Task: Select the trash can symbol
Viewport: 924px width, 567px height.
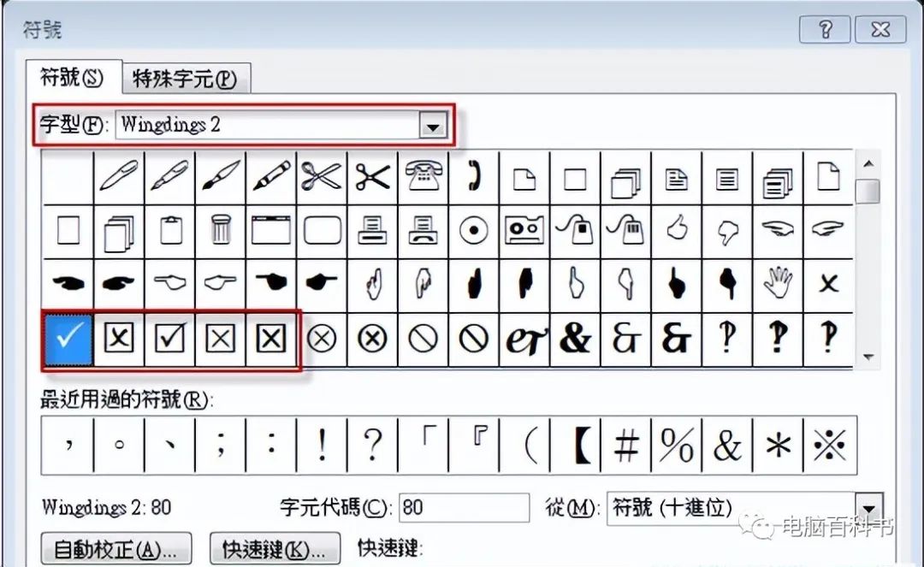Action: click(220, 230)
